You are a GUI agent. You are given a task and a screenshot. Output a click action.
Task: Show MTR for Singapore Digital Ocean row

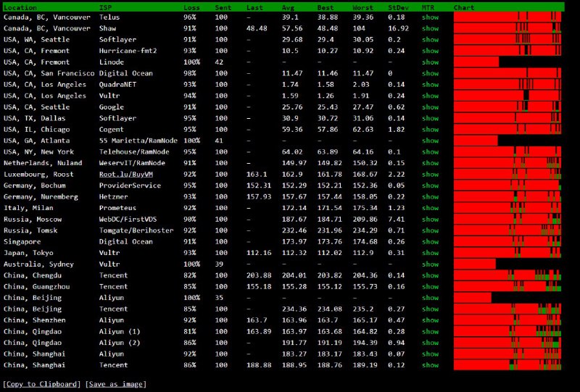click(x=430, y=242)
